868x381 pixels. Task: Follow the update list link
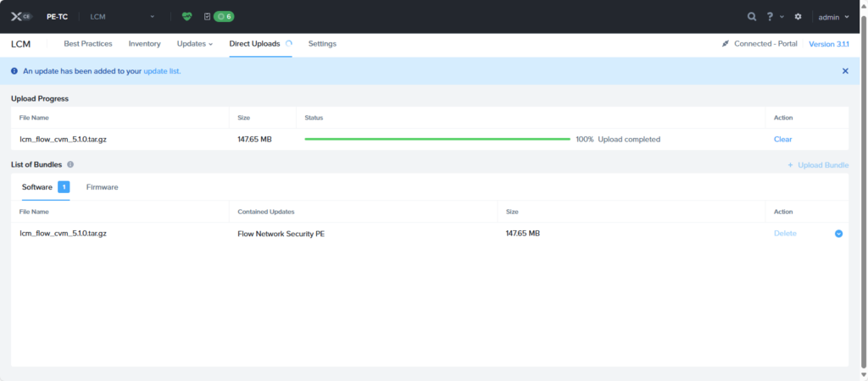pyautogui.click(x=162, y=71)
